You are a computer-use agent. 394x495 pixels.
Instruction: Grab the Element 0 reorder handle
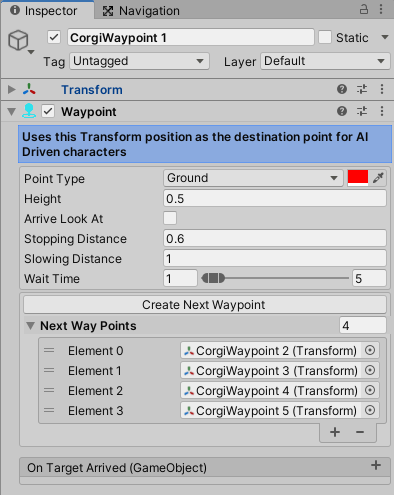49,350
